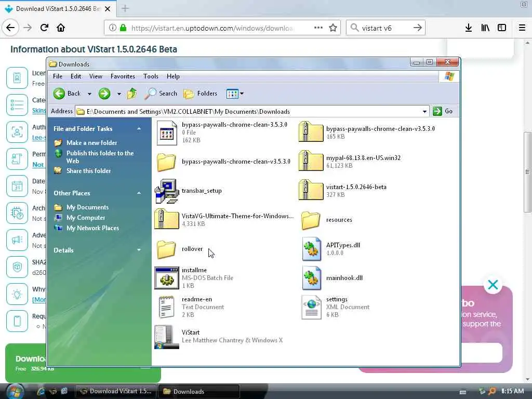Click Forward arrow in Firefox toolbar
Viewport: 532px width, 399px height.
(x=28, y=28)
